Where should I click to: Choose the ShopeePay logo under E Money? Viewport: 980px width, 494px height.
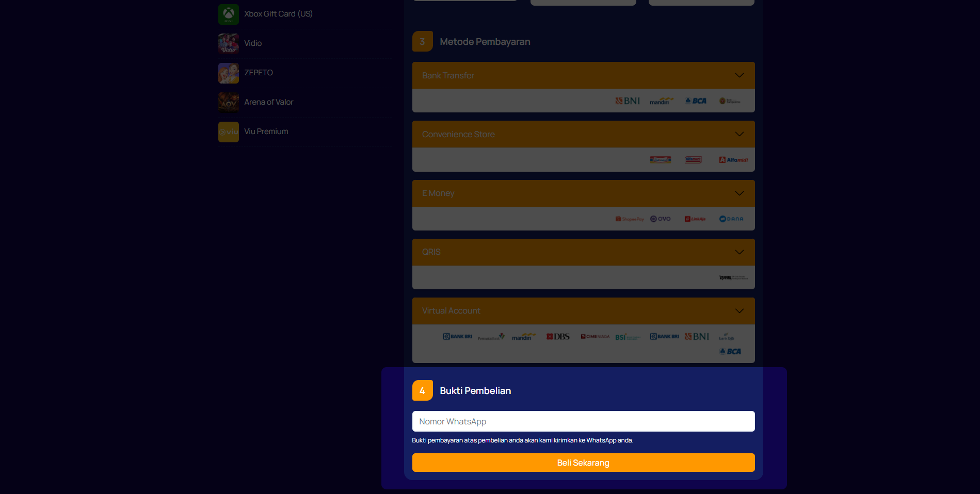tap(630, 219)
